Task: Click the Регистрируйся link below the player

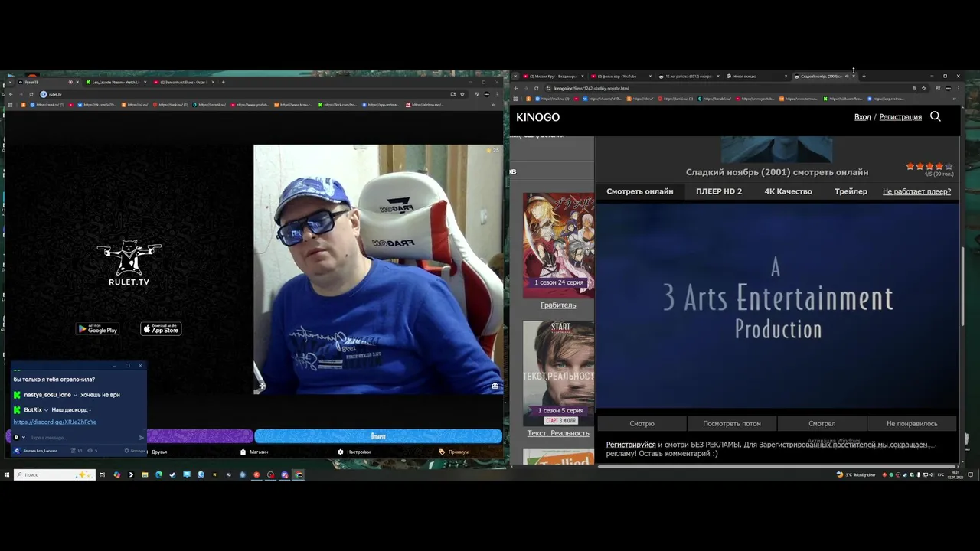Action: click(x=631, y=445)
